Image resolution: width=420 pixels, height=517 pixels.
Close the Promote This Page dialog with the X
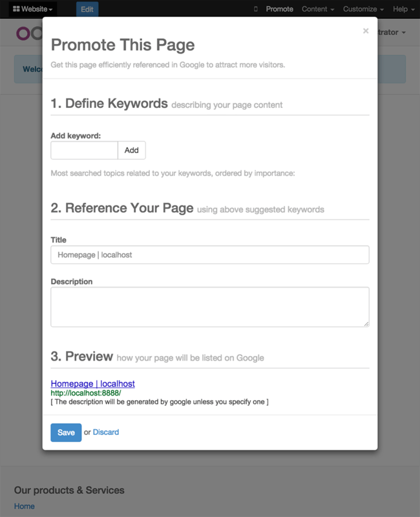(x=366, y=31)
